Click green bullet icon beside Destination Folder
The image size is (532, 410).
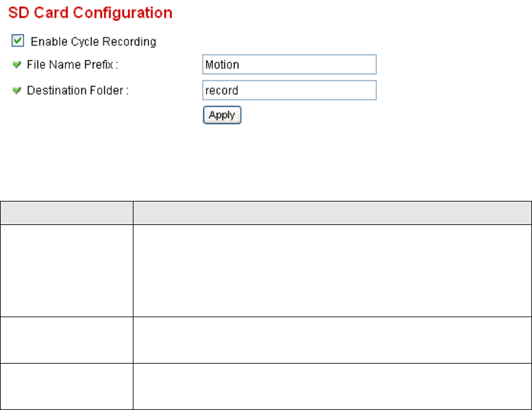(x=17, y=91)
